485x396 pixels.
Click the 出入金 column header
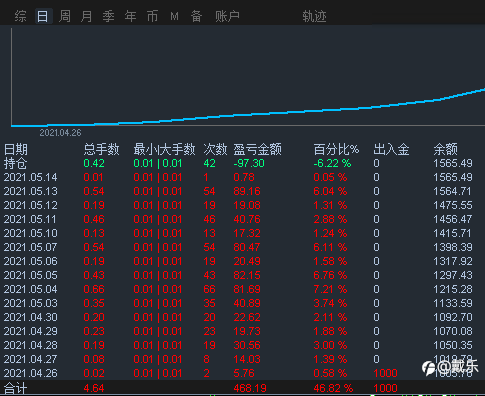tap(391, 149)
